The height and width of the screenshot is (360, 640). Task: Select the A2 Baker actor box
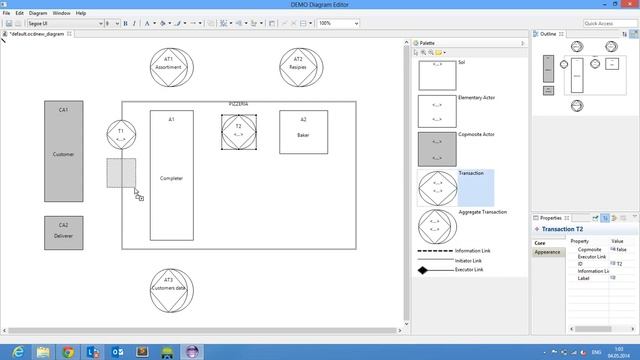click(303, 132)
